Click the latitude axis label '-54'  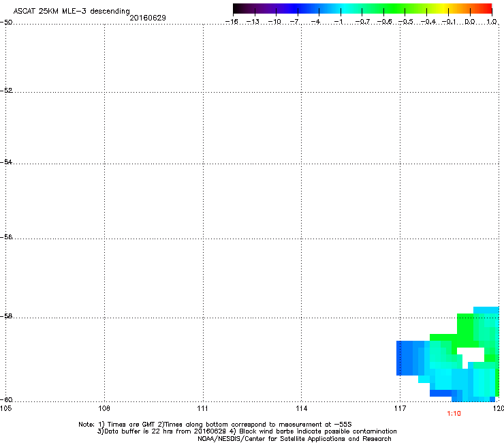6,162
